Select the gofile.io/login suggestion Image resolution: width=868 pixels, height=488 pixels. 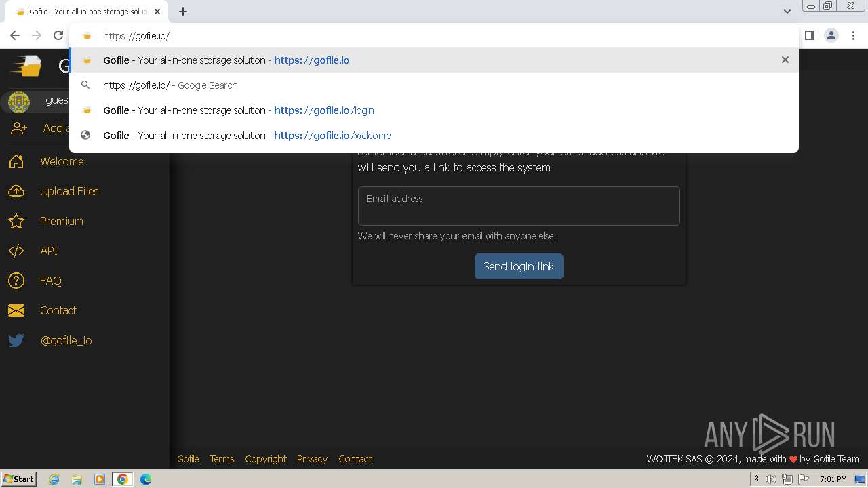pyautogui.click(x=434, y=110)
